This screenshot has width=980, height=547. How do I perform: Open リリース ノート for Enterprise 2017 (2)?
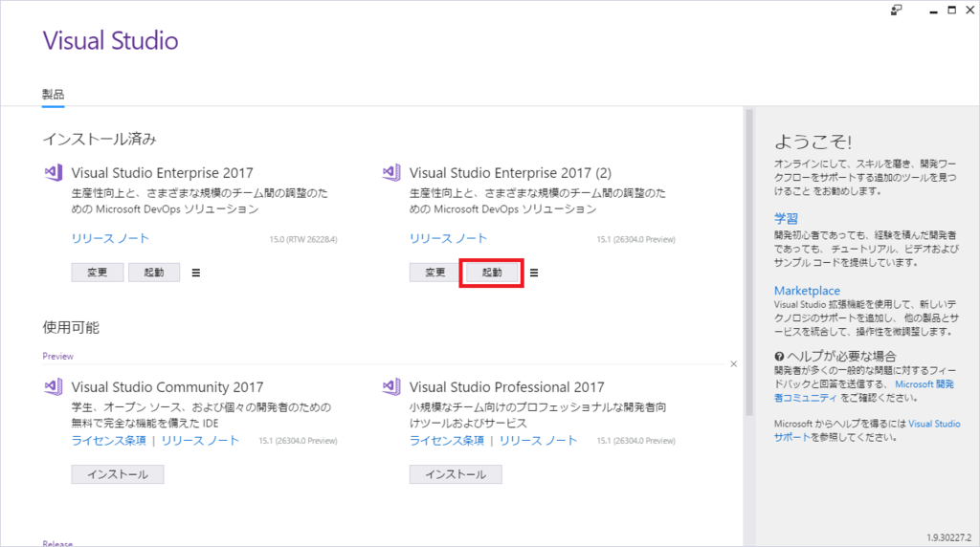click(448, 238)
